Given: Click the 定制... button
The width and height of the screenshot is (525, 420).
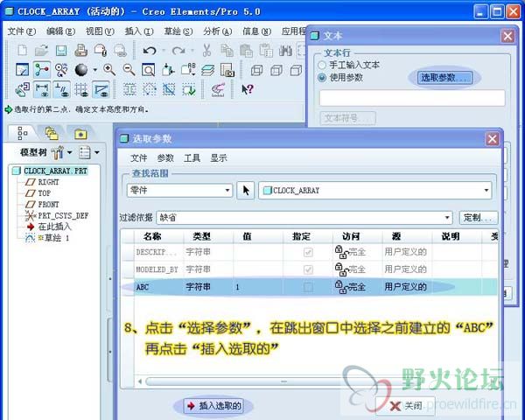Looking at the screenshot, I should [x=478, y=218].
